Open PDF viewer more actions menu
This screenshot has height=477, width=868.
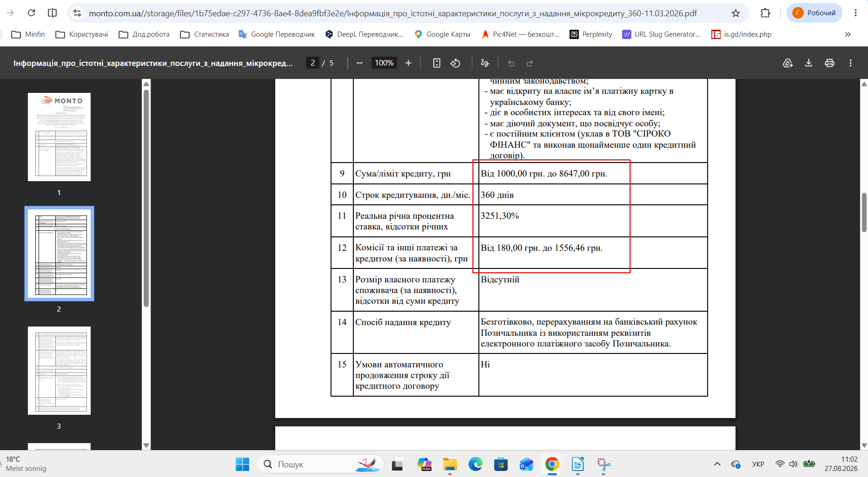click(x=850, y=63)
